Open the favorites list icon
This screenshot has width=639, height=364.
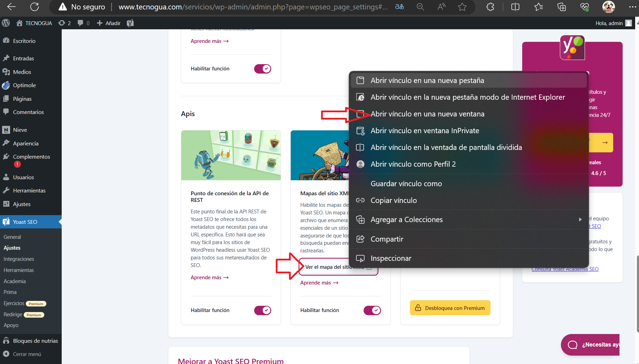[x=539, y=7]
